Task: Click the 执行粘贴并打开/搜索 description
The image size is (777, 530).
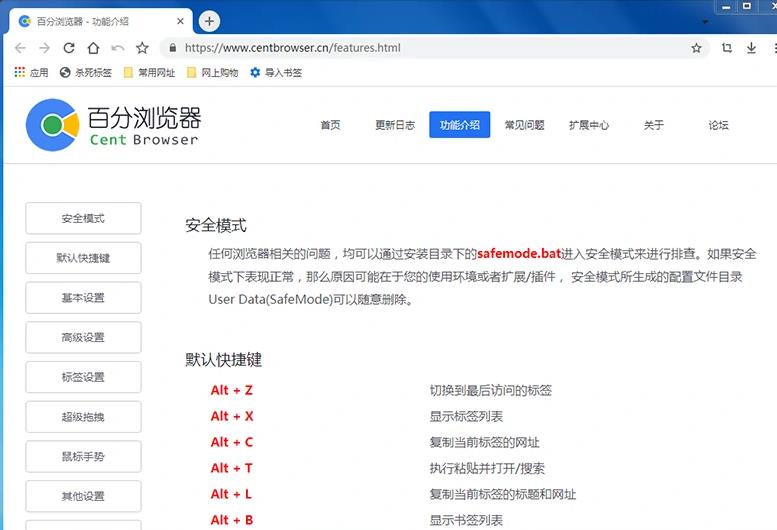Action: pos(487,468)
